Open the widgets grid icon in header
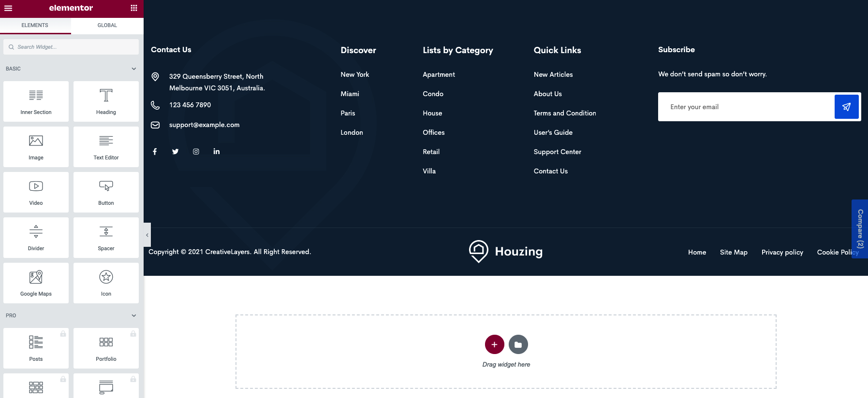The height and width of the screenshot is (398, 868). [x=134, y=8]
